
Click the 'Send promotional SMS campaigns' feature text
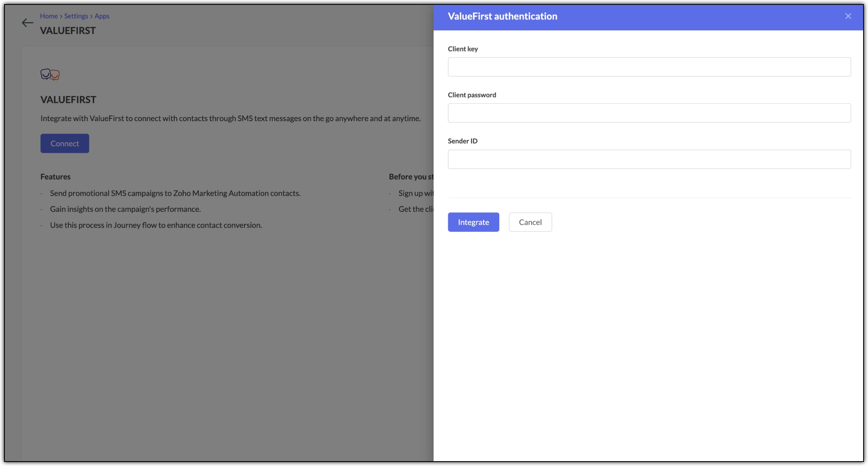pos(175,193)
